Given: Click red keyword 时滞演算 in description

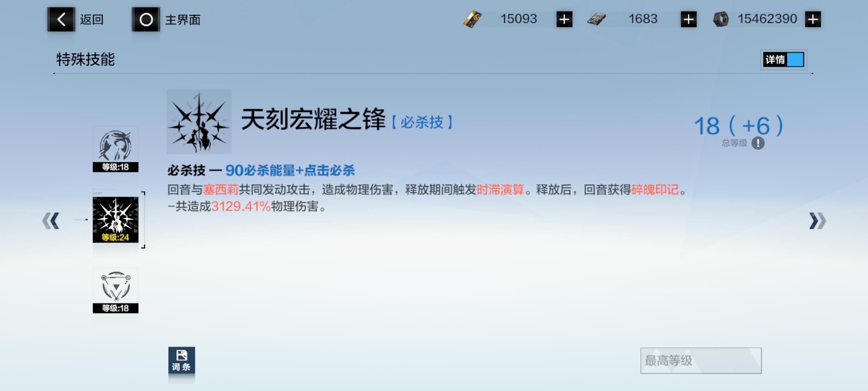Looking at the screenshot, I should pos(500,189).
